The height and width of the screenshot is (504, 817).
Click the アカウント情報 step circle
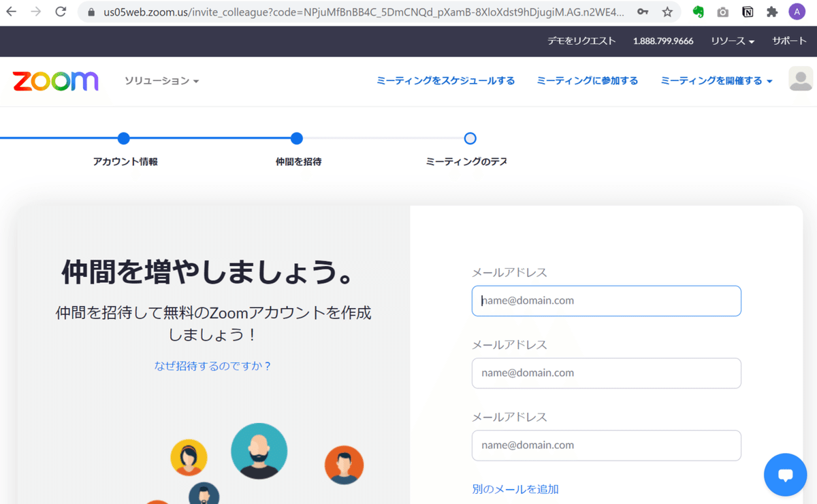(x=123, y=139)
